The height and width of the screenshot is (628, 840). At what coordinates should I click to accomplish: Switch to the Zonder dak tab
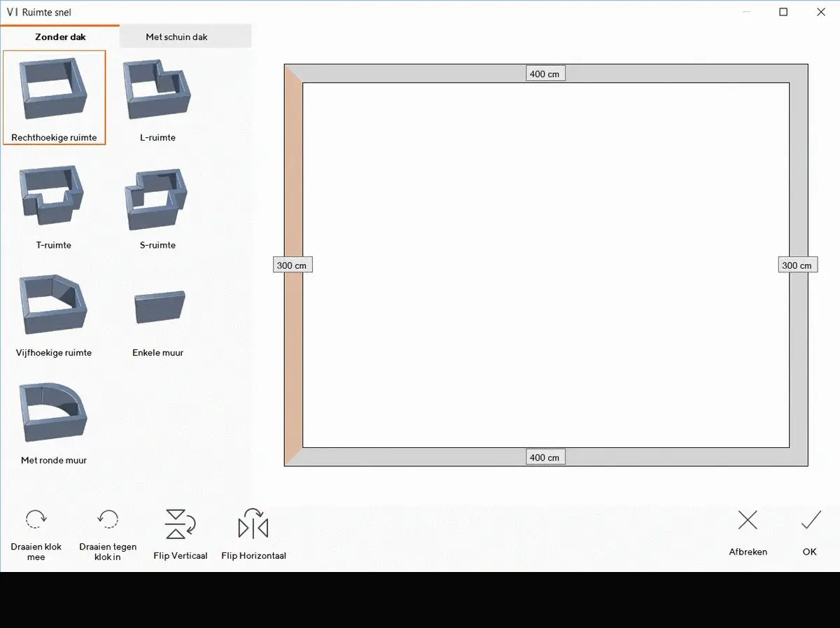point(60,37)
